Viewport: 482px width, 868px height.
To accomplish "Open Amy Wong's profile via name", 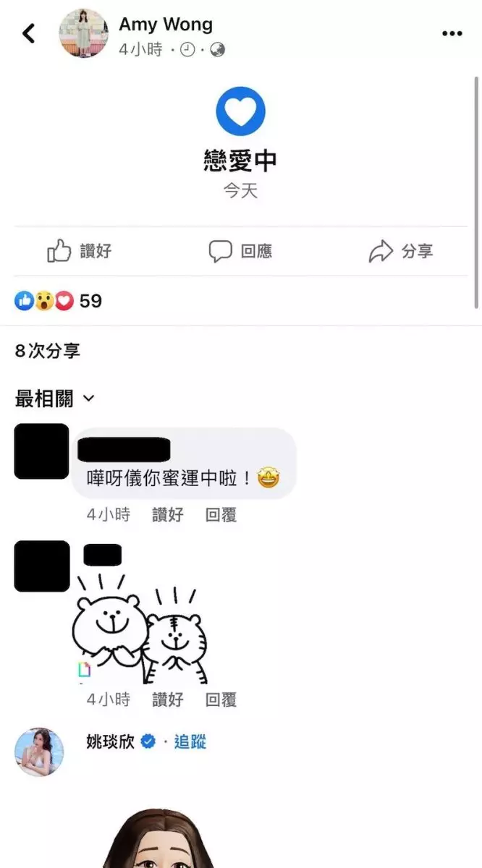I will 166,24.
